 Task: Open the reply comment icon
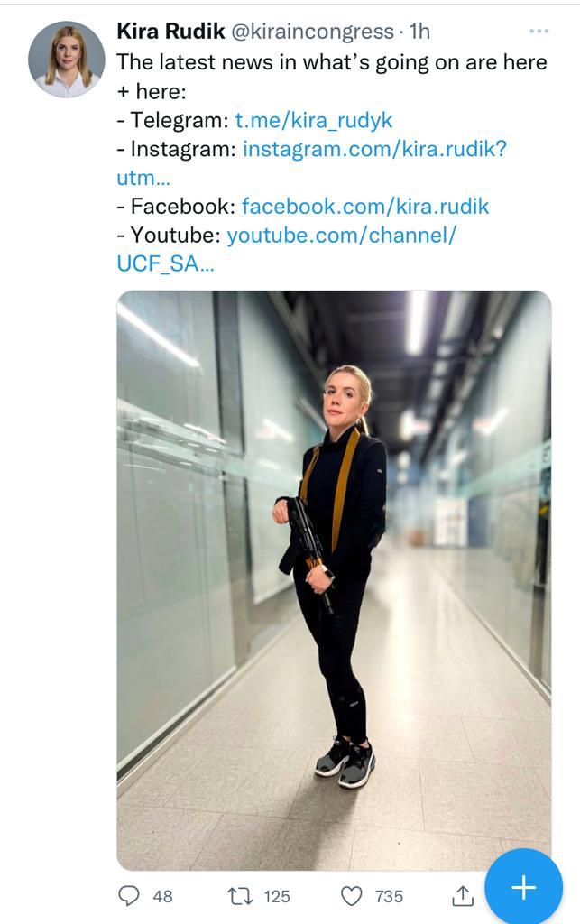tap(129, 896)
